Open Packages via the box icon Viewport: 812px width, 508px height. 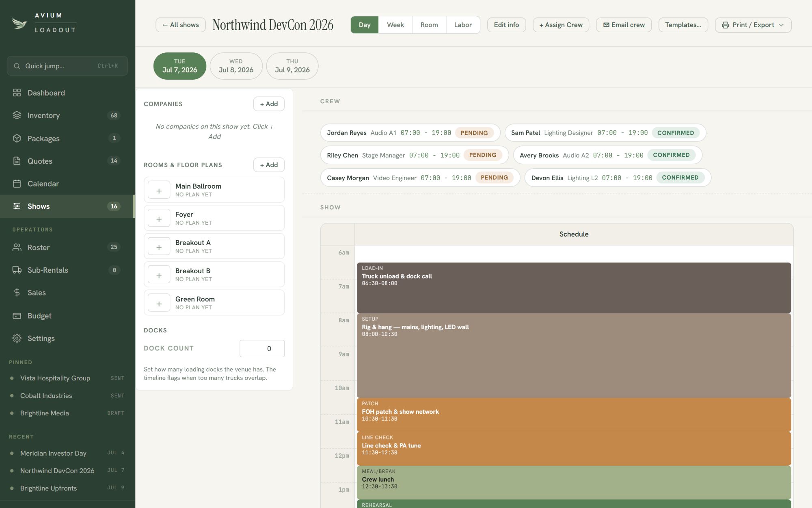pos(17,138)
